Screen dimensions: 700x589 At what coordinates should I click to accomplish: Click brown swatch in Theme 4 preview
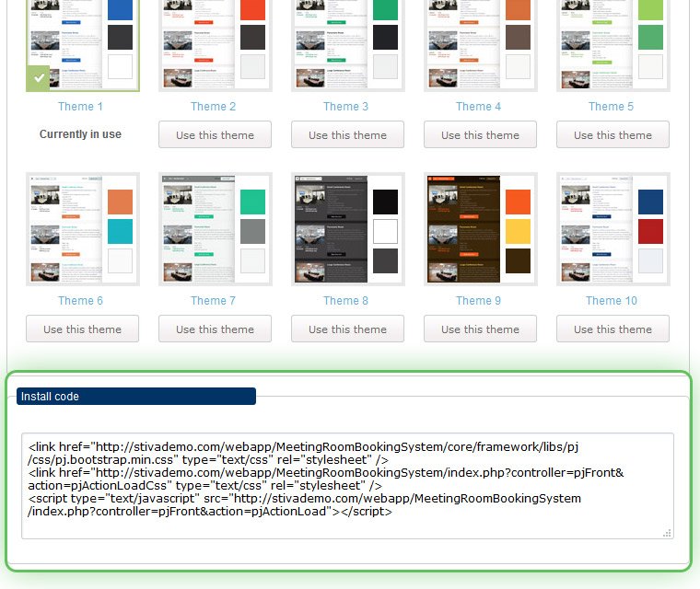[518, 37]
